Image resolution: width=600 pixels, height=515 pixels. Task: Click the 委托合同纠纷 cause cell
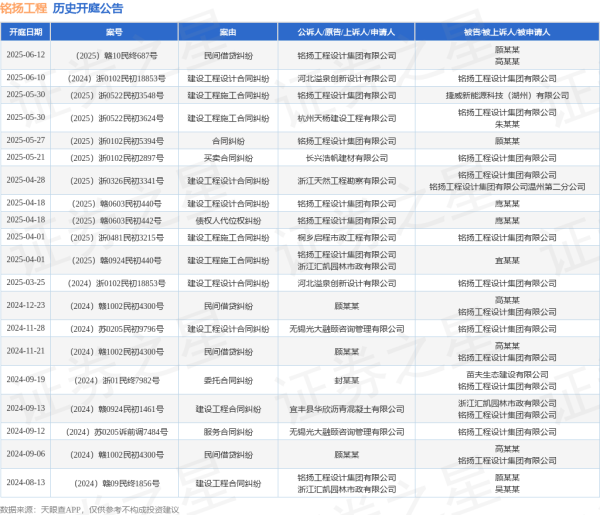pyautogui.click(x=228, y=381)
